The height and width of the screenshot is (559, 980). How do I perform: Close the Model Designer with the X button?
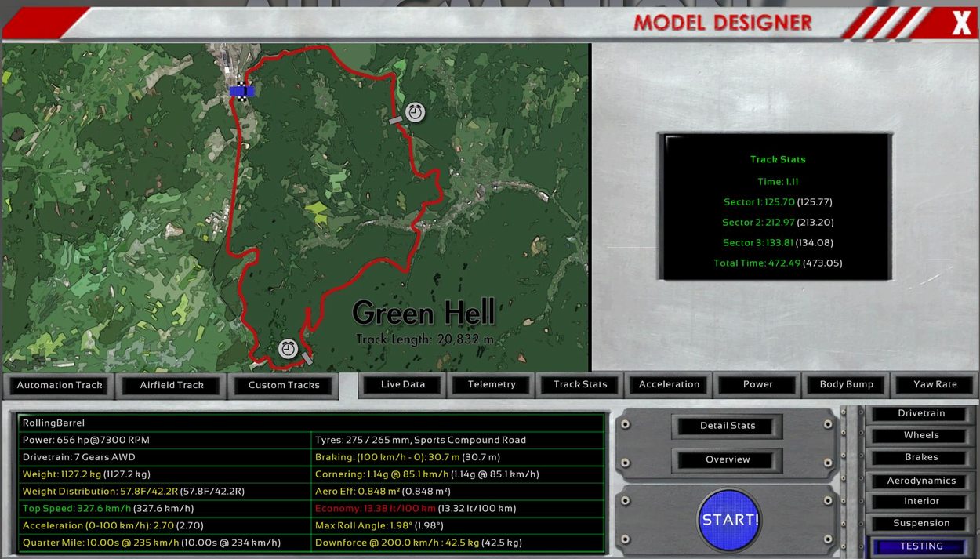(x=962, y=24)
